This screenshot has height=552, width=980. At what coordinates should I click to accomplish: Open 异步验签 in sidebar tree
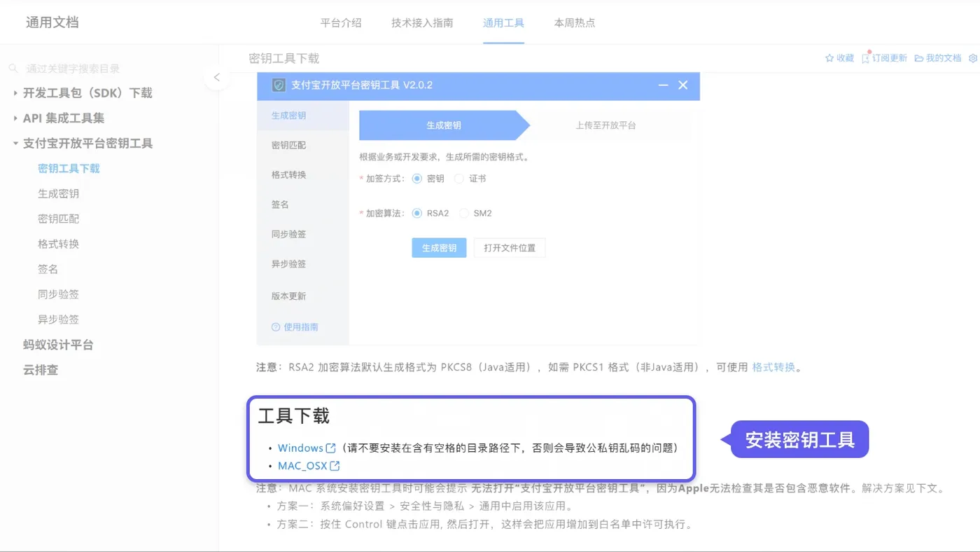[x=58, y=319]
